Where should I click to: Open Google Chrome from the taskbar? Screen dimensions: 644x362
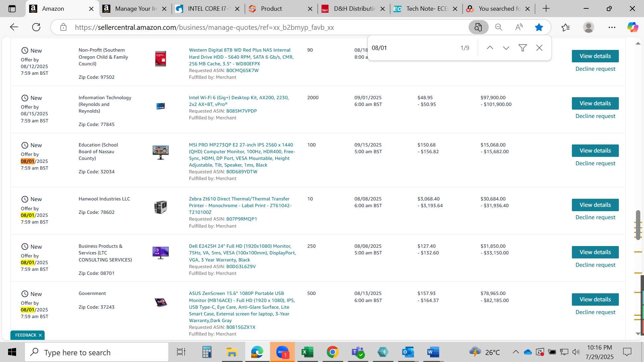click(x=332, y=352)
